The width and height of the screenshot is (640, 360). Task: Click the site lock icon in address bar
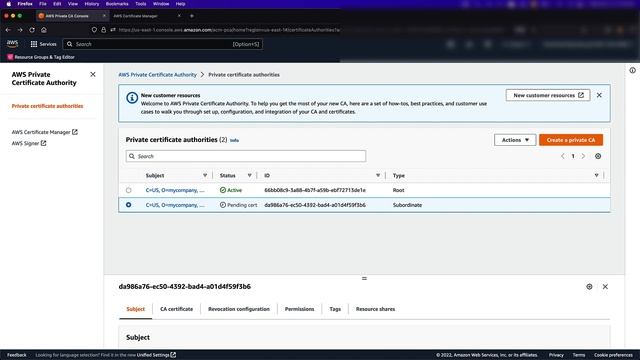click(104, 30)
